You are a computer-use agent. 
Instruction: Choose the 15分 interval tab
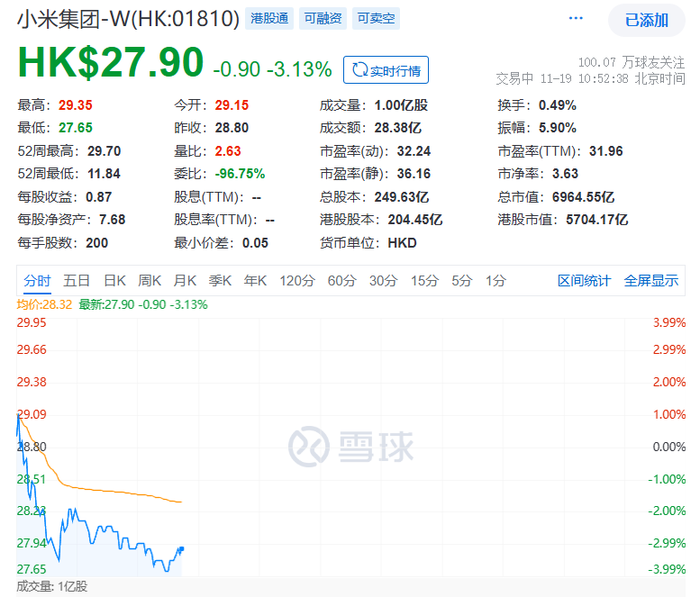click(424, 281)
